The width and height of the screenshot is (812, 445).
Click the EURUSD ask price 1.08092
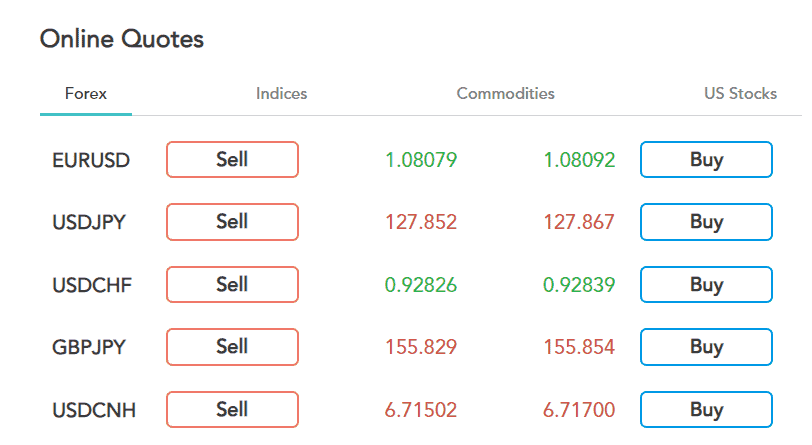579,160
